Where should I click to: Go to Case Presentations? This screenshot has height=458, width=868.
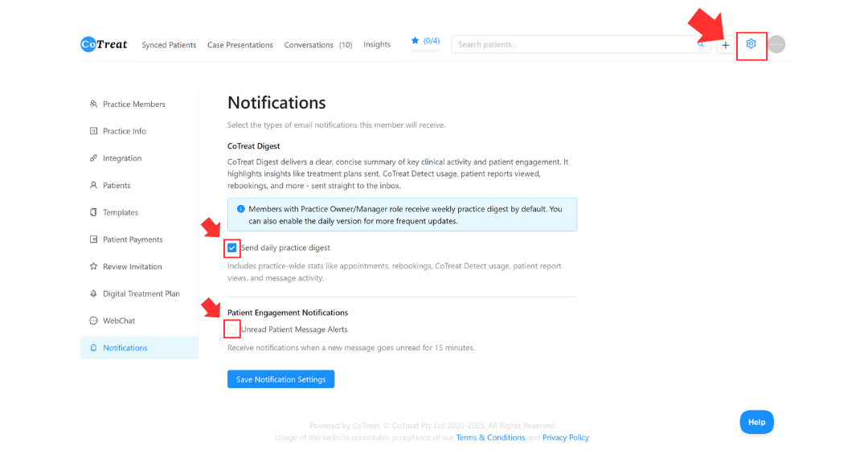coord(240,45)
